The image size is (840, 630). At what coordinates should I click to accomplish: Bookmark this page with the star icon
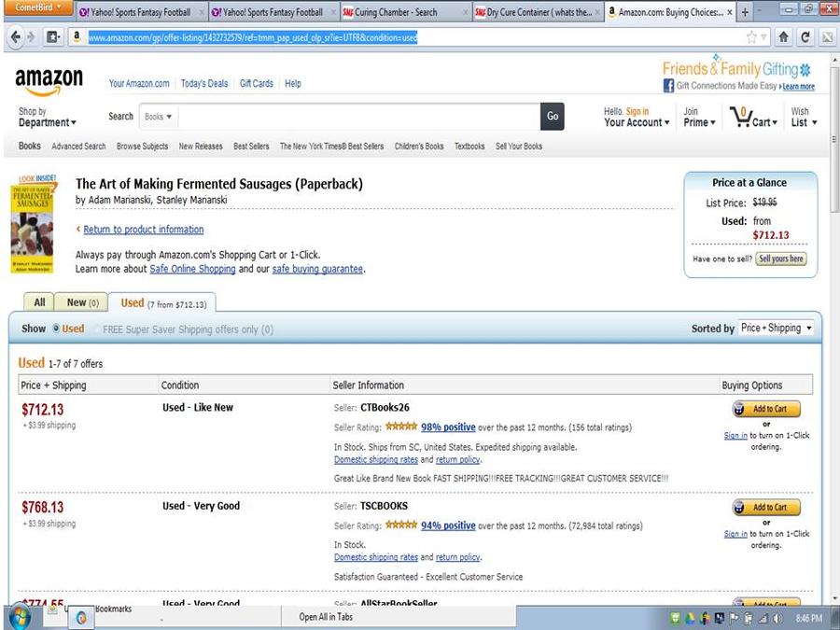[751, 38]
